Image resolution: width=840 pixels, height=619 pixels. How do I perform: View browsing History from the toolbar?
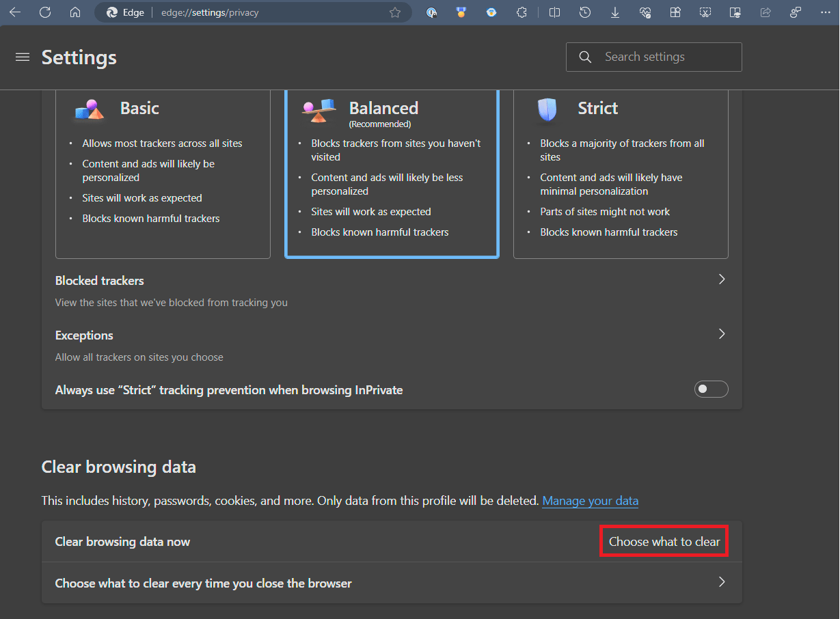pyautogui.click(x=584, y=12)
